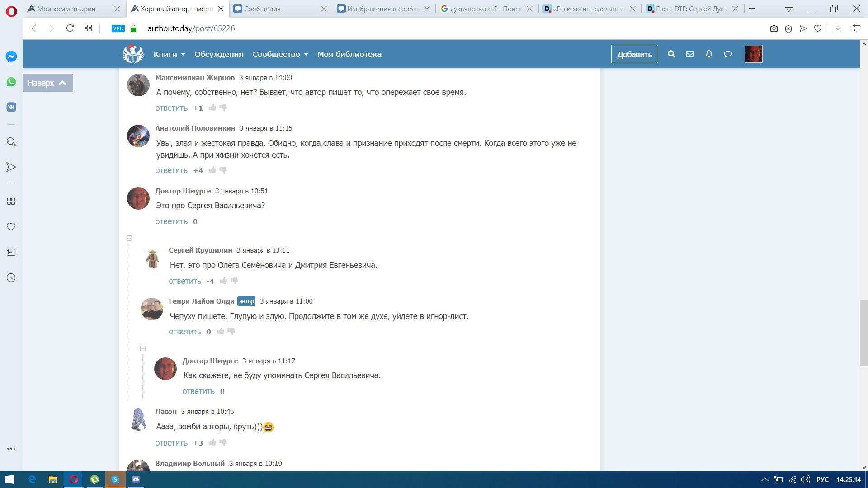This screenshot has height=488, width=868.
Task: Expand the Книги dropdown menu
Action: coord(169,54)
